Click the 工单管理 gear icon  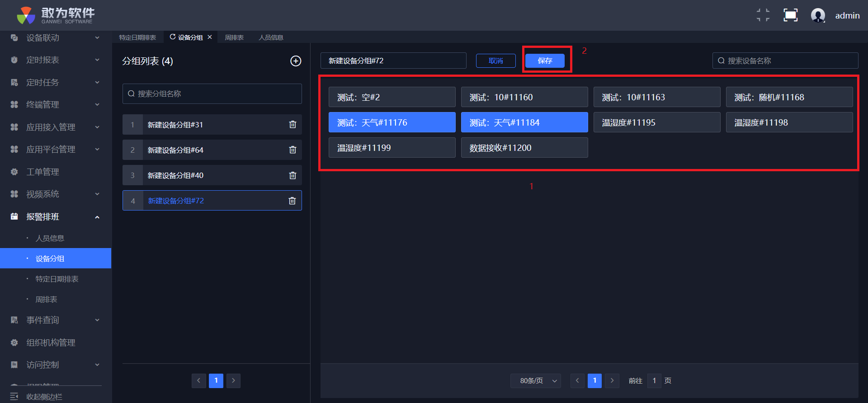click(x=14, y=172)
